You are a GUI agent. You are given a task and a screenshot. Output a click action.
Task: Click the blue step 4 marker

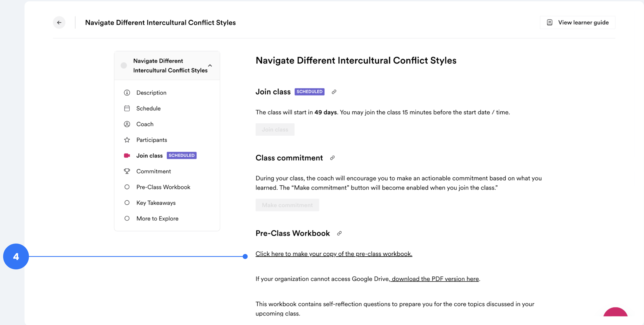16,257
